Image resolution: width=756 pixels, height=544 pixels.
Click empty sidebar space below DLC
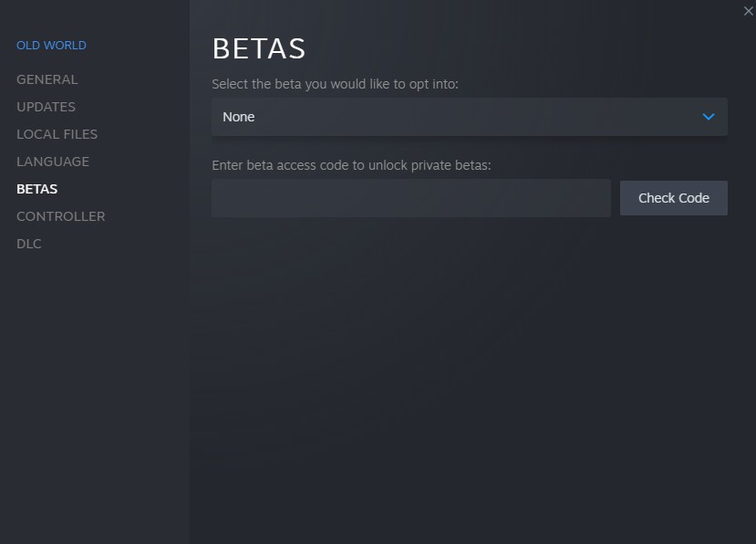(x=91, y=383)
